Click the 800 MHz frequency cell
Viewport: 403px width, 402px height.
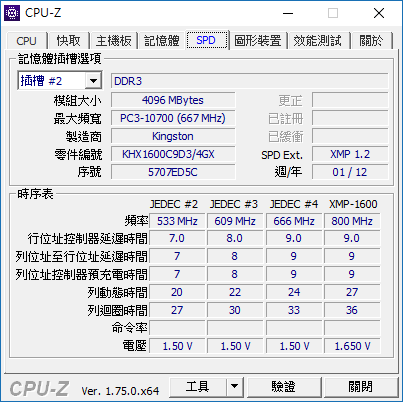pyautogui.click(x=352, y=221)
